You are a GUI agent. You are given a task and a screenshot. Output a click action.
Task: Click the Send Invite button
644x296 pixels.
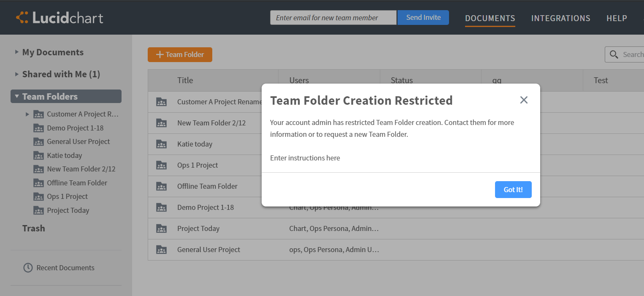tap(423, 17)
